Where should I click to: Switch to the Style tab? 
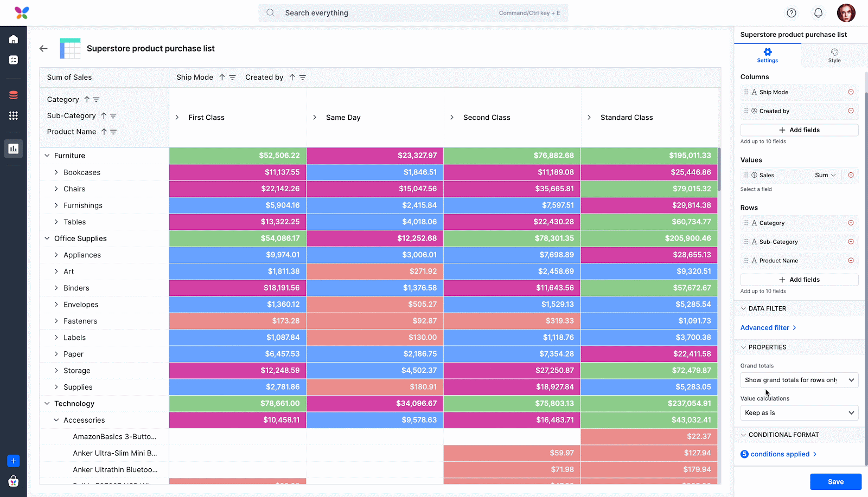click(834, 55)
